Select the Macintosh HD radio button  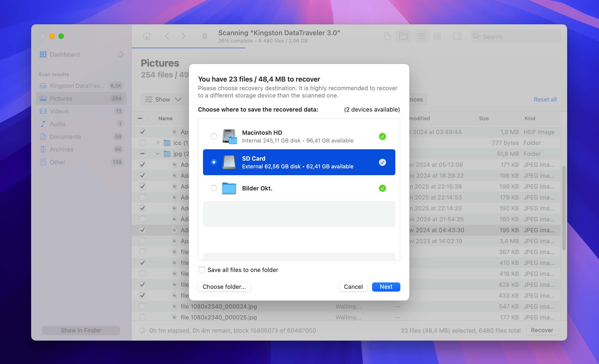(214, 136)
